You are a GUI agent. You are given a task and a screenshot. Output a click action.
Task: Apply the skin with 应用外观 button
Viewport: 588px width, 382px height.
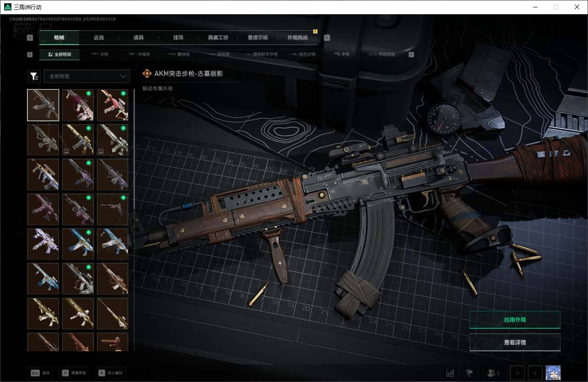coord(515,320)
